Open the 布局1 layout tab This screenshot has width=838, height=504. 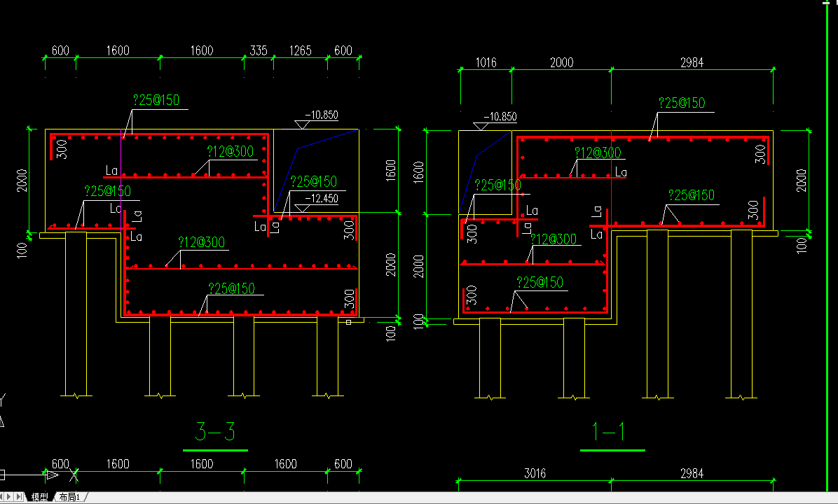69,497
